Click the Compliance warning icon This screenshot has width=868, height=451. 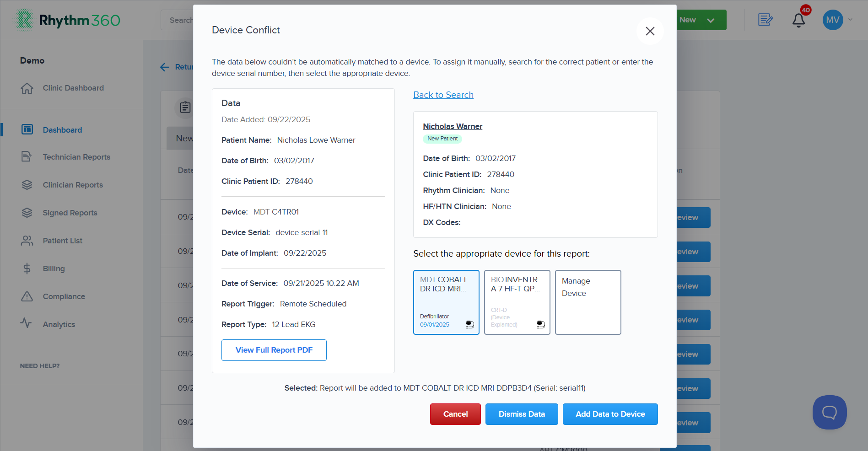click(x=27, y=296)
